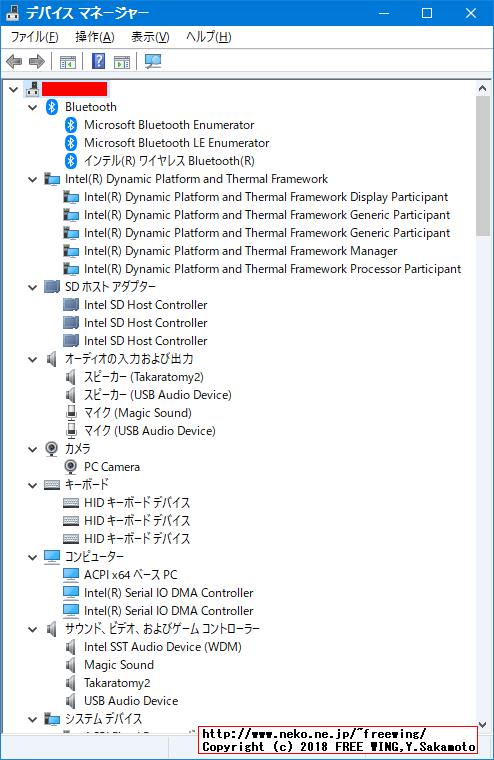Click the Intel SST Audio Device icon
The image size is (494, 760).
pos(71,647)
